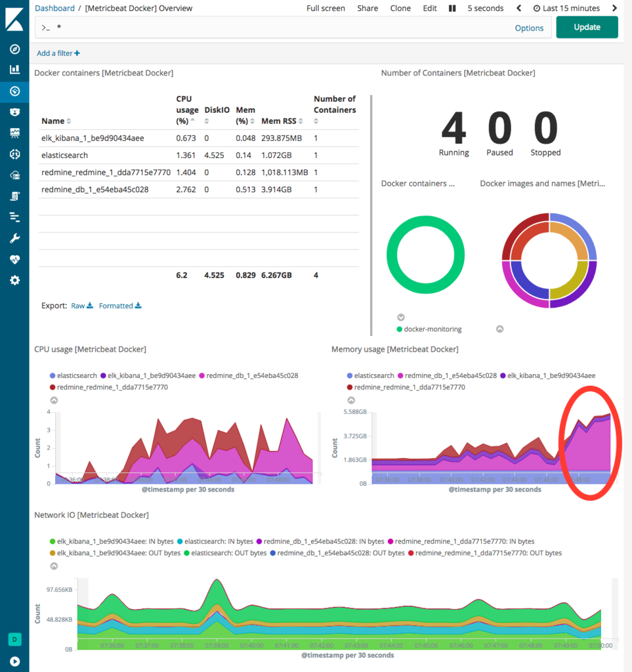Click the Kibana logo
The height and width of the screenshot is (672, 632).
14,18
